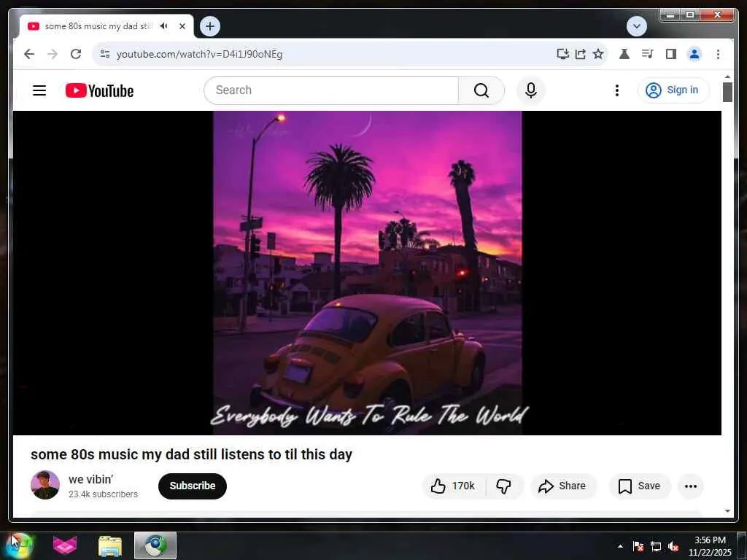Open File Explorer from the taskbar
This screenshot has width=747, height=560.
coord(110,545)
